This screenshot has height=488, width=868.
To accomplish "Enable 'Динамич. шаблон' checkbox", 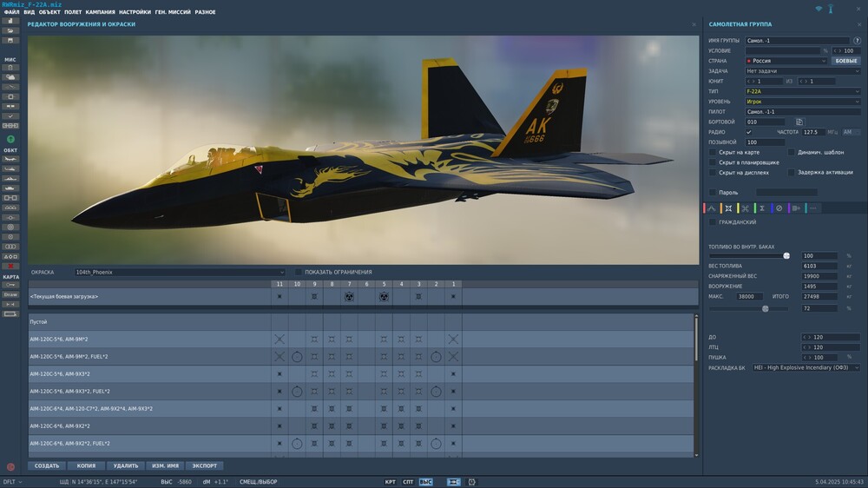I will click(791, 152).
